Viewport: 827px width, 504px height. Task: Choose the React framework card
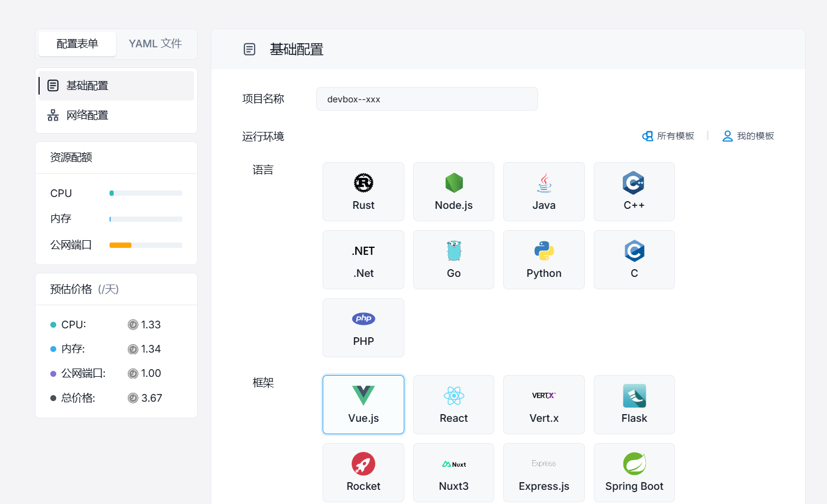pos(453,405)
